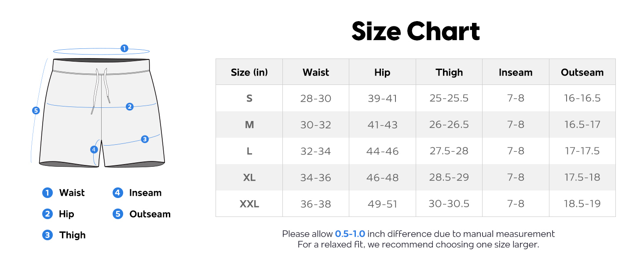
Task: Click the blue 0.5-1.0 text in the note
Action: click(350, 234)
